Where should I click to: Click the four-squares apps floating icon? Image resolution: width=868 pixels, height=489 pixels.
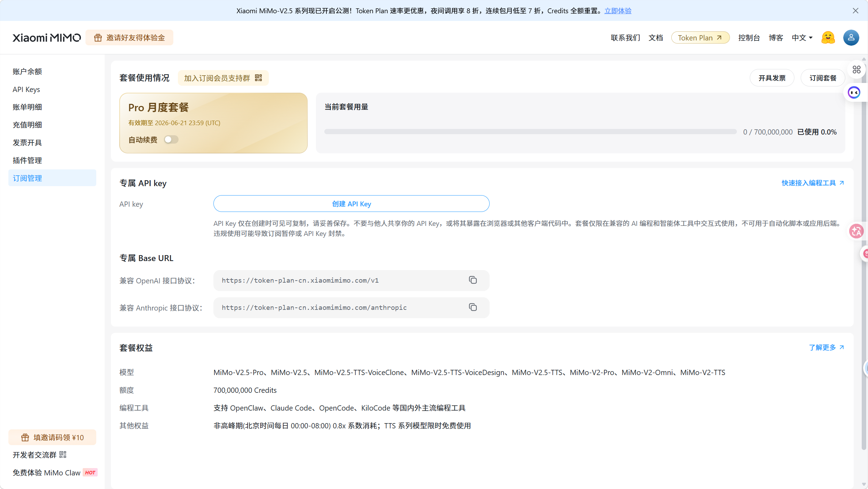(x=857, y=70)
